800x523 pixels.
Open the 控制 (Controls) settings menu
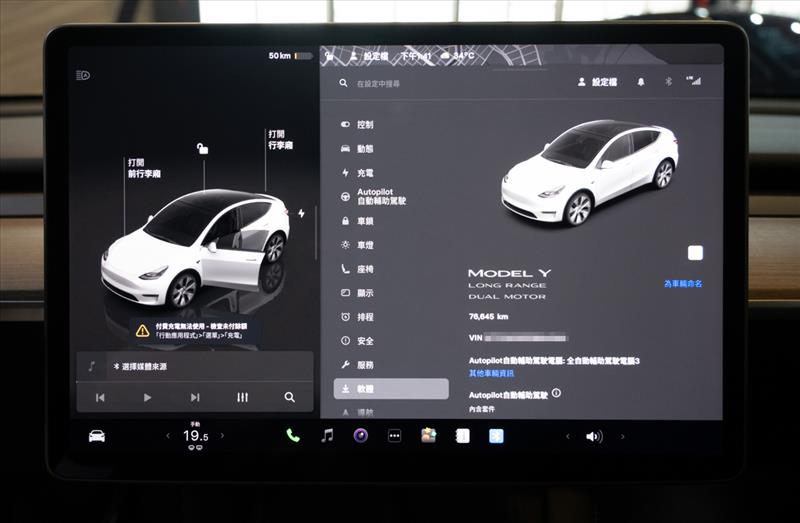click(357, 124)
